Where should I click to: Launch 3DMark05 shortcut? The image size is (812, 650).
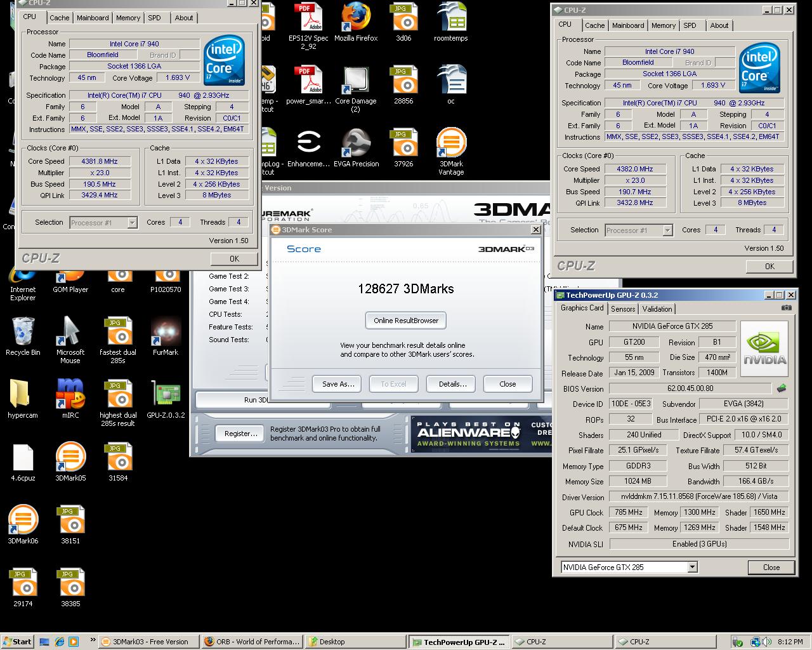(x=70, y=462)
